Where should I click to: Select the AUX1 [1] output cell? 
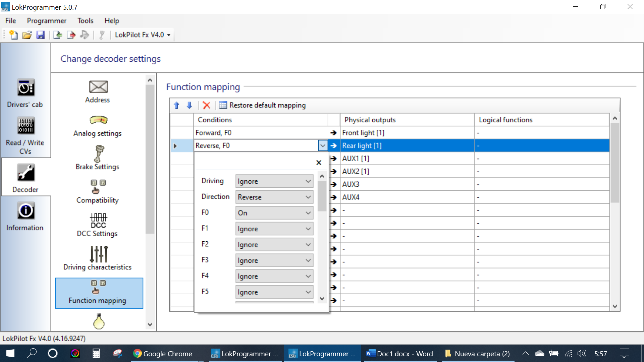(x=407, y=159)
